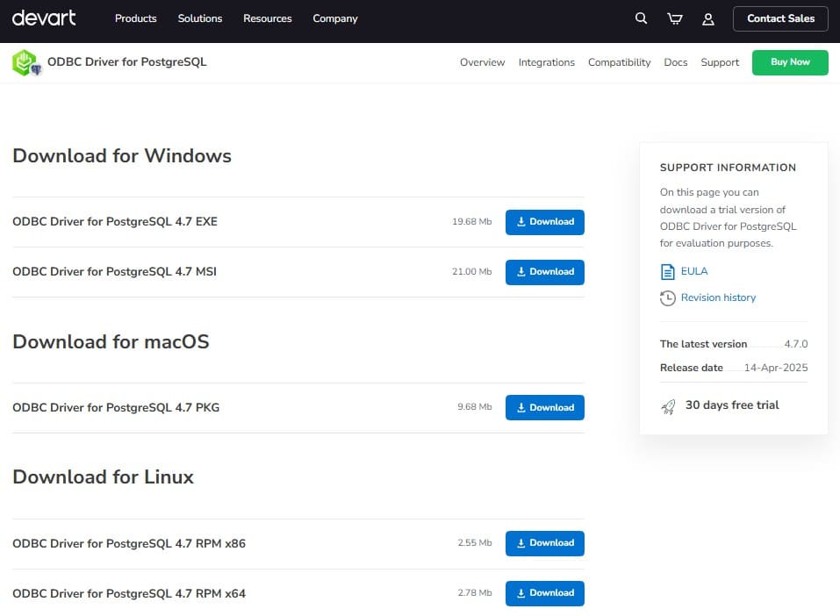The image size is (840, 616).
Task: Click the ODBC Driver product hexagon icon
Action: click(26, 62)
